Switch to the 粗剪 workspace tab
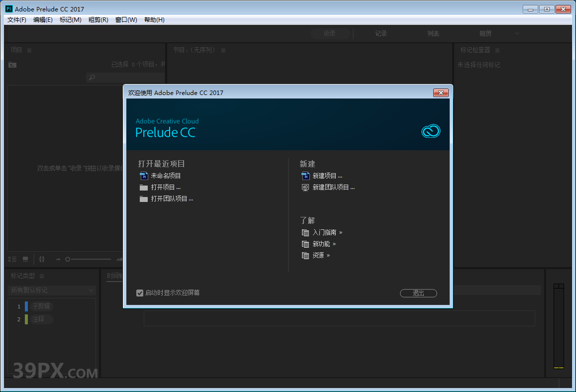The height and width of the screenshot is (392, 576). pyautogui.click(x=485, y=33)
